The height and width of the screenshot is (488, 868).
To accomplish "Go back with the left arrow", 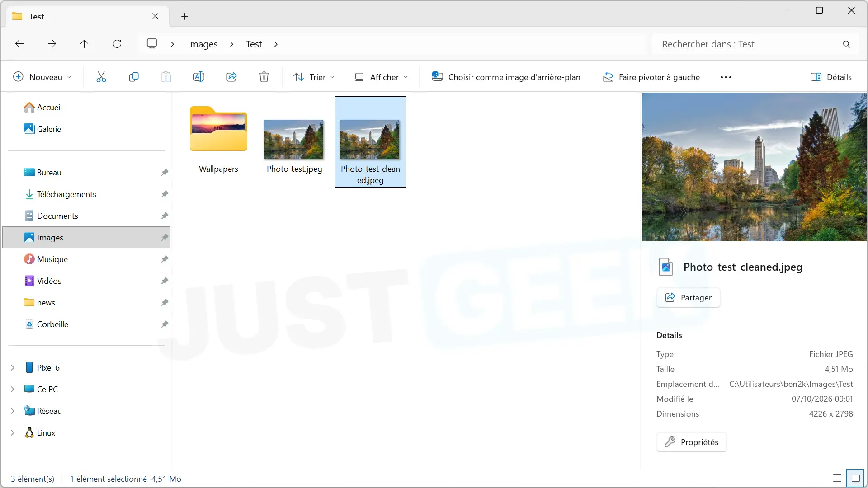I will (x=19, y=44).
